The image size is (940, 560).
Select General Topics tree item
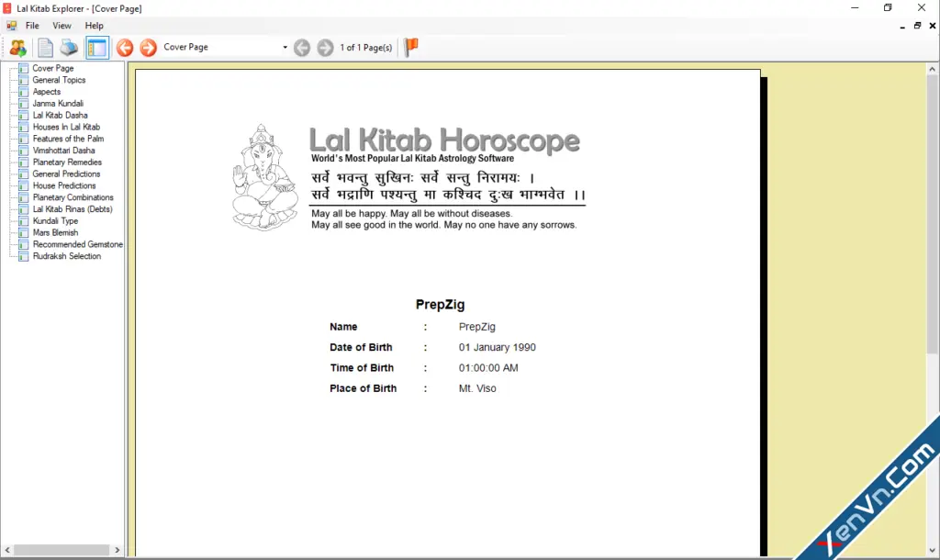59,80
